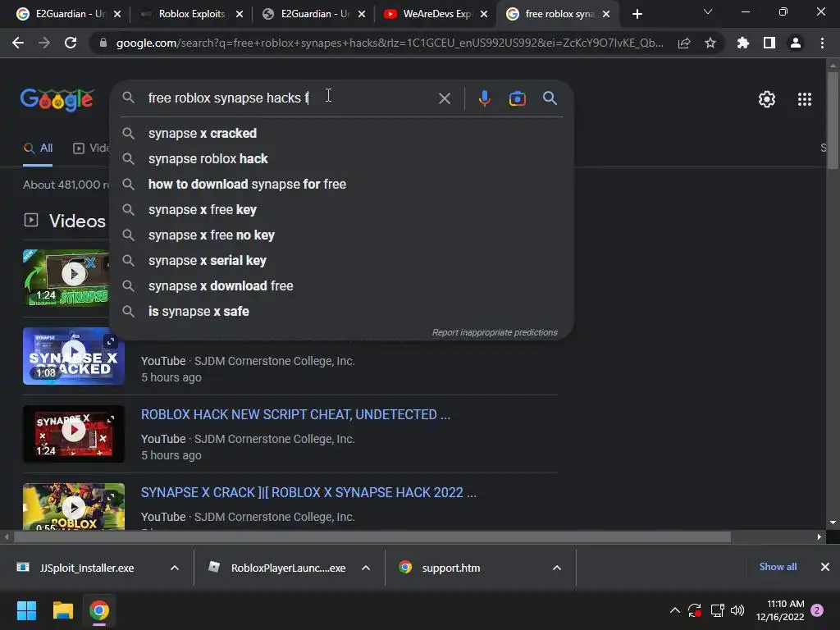840x630 pixels.
Task: Expand JJSploit_Installer.exe download options
Action: pos(175,568)
